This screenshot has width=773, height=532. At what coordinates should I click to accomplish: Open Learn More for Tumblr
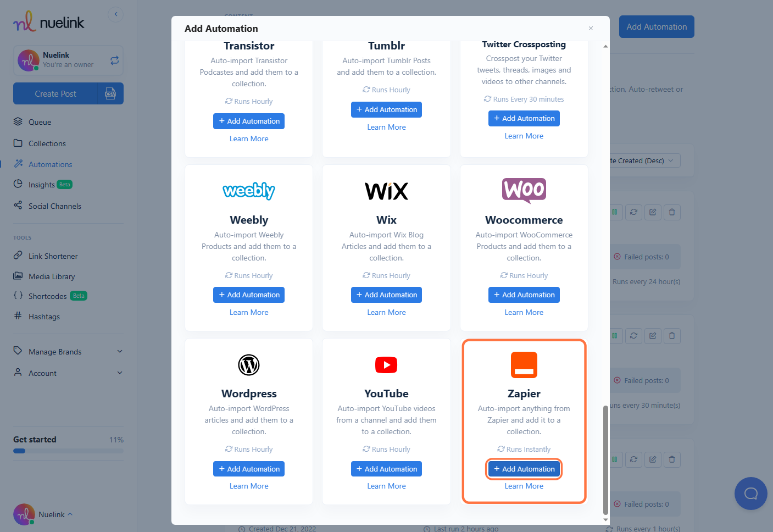point(386,127)
